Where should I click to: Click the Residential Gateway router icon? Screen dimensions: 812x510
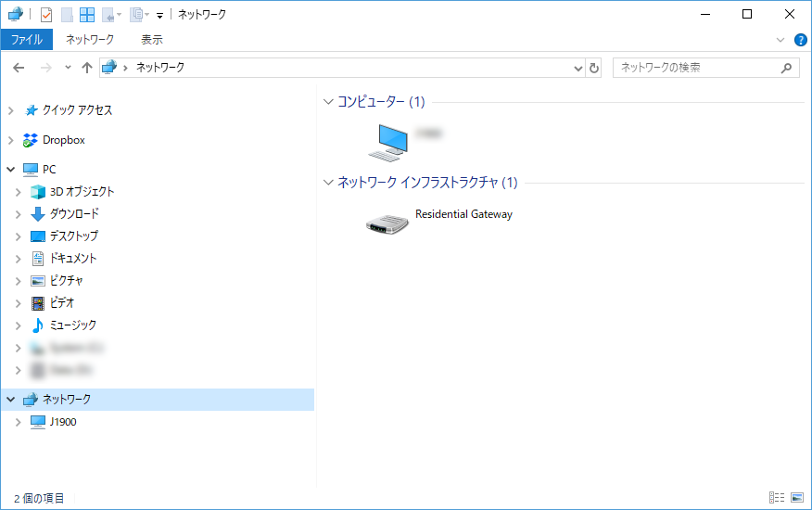tap(387, 223)
